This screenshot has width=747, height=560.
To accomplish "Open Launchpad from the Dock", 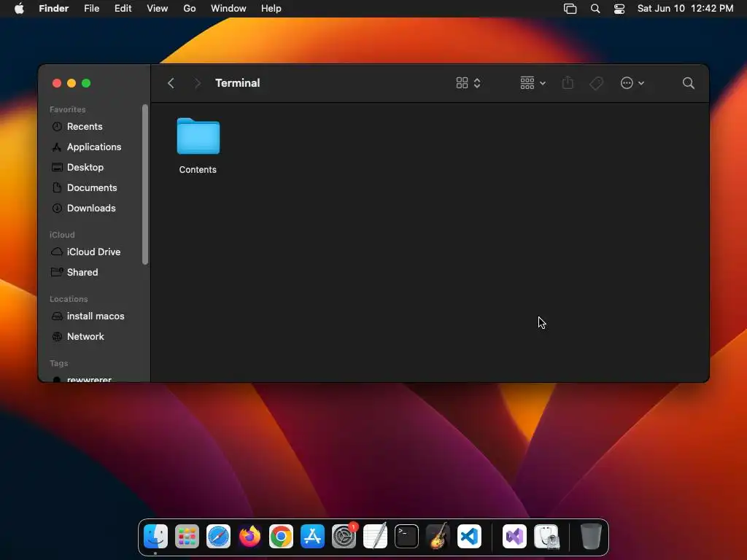I will [x=187, y=537].
